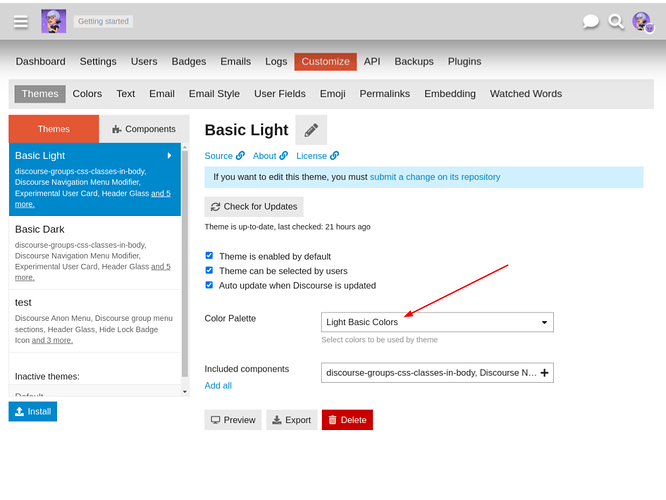Image resolution: width=666 pixels, height=500 pixels.
Task: Select the Customize admin tab
Action: coord(325,62)
